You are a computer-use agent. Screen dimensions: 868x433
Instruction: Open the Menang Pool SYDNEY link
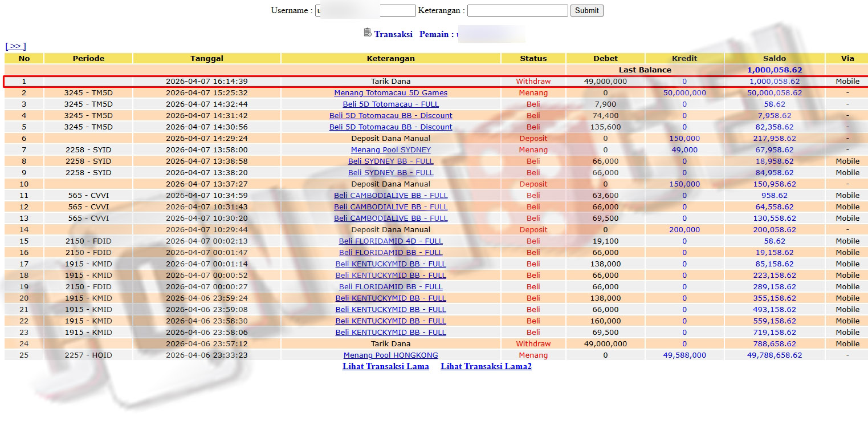click(391, 150)
